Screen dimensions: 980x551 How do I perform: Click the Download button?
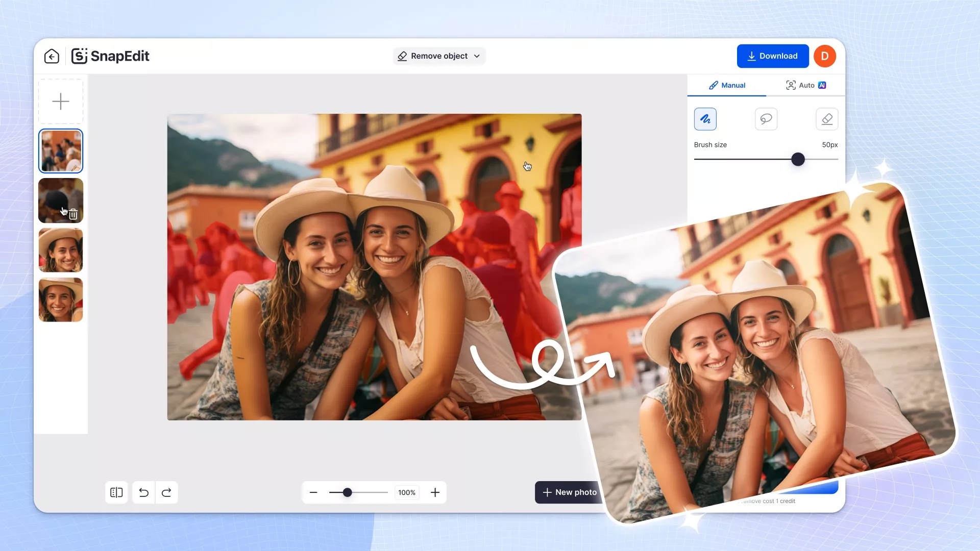[772, 56]
